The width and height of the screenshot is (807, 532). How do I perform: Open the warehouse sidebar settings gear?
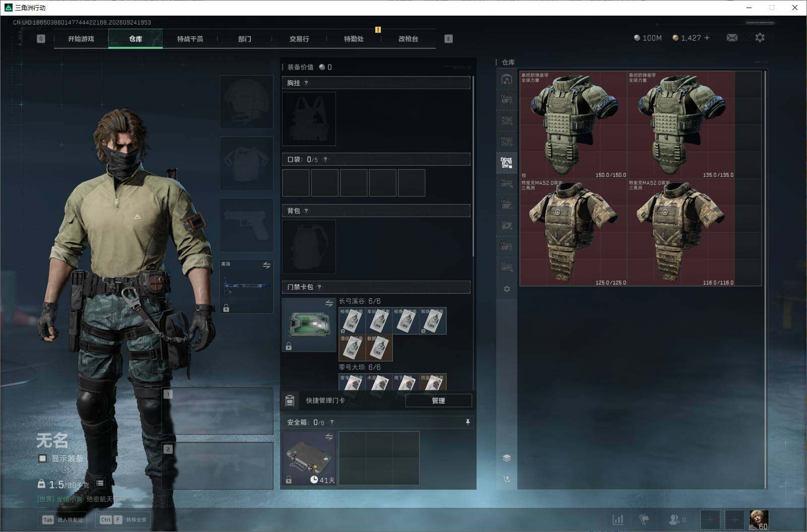click(x=507, y=289)
